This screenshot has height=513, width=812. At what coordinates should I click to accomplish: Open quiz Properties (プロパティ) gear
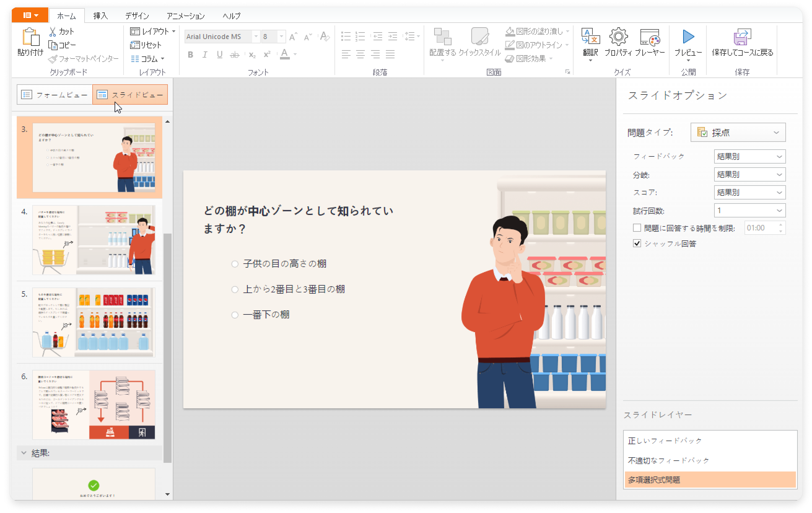[x=618, y=42]
